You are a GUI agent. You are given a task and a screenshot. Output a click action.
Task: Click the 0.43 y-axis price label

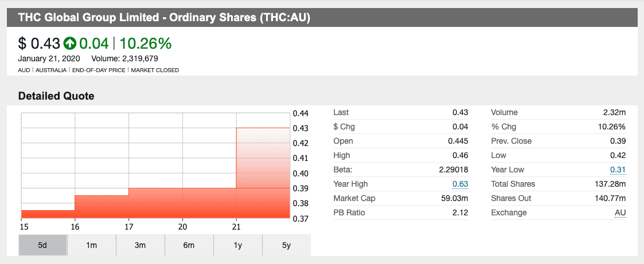[x=300, y=128]
